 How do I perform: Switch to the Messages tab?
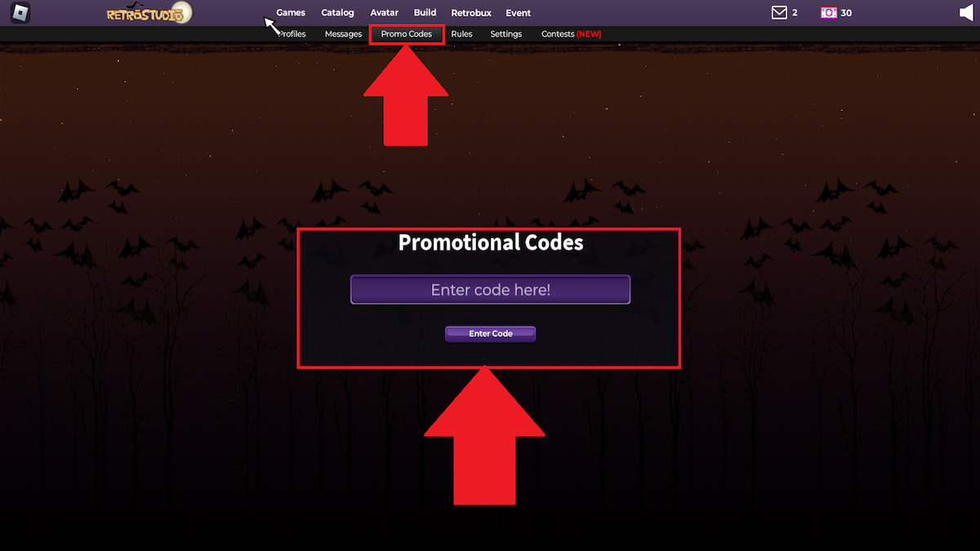[343, 34]
